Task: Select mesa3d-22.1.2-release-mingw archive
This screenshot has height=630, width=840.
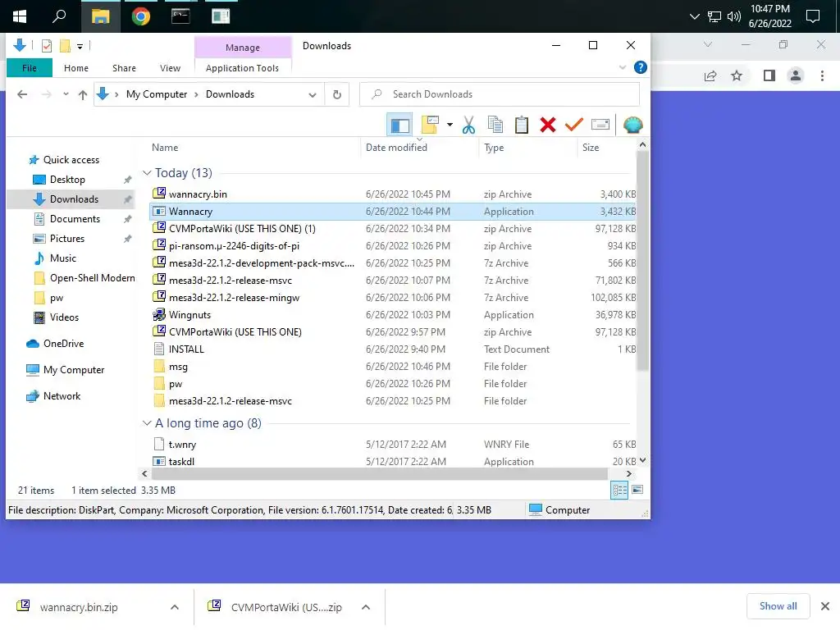Action: pos(393,297)
